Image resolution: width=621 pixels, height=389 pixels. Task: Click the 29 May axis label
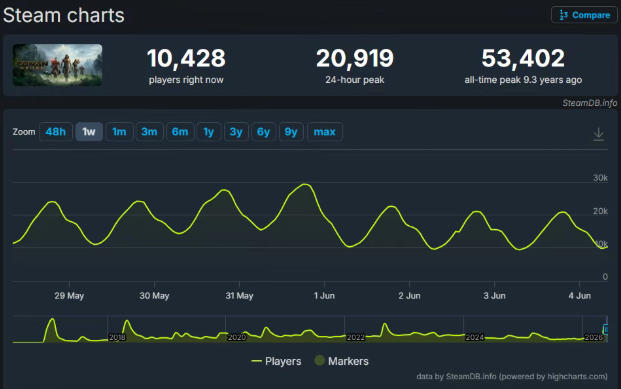pyautogui.click(x=69, y=296)
